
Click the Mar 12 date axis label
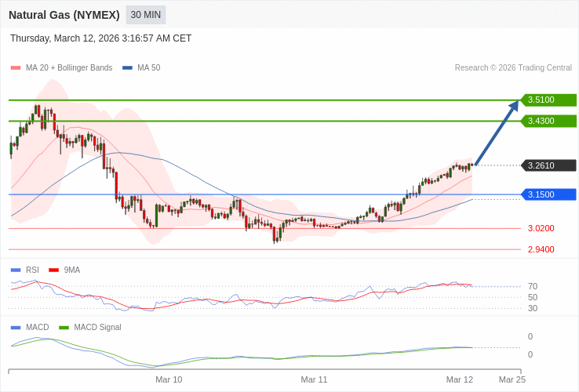pyautogui.click(x=460, y=379)
